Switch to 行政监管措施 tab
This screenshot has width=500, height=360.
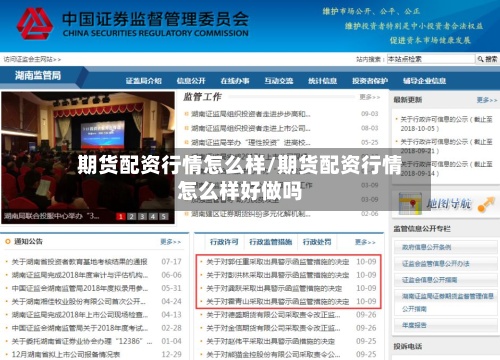click(x=271, y=242)
